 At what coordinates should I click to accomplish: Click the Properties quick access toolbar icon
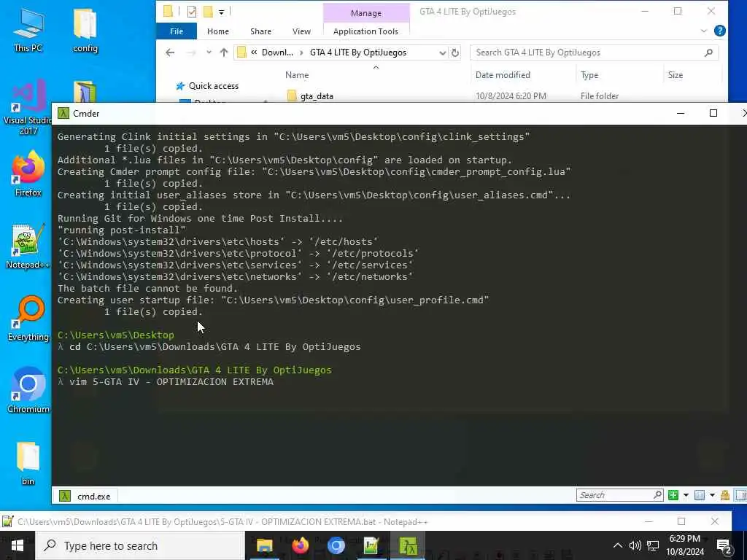(x=192, y=12)
